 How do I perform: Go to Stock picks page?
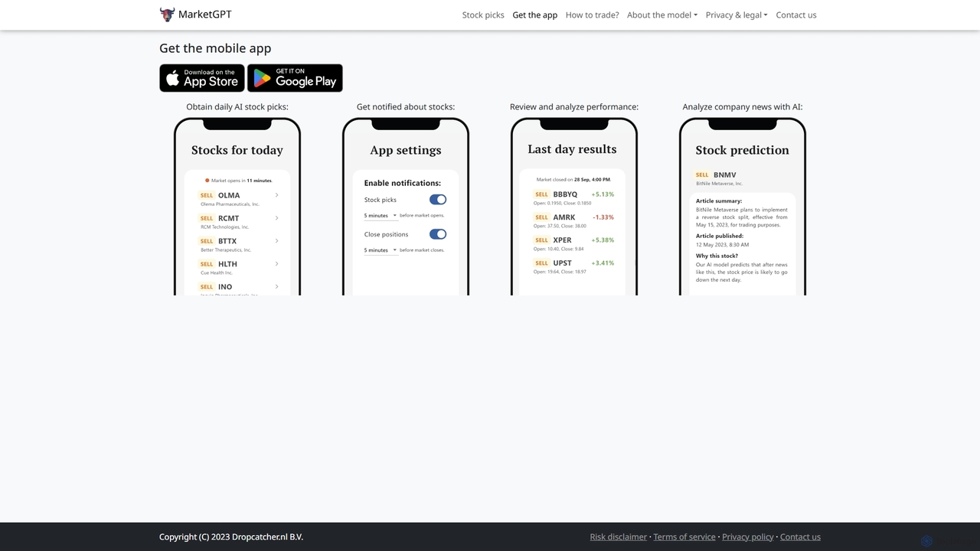483,15
